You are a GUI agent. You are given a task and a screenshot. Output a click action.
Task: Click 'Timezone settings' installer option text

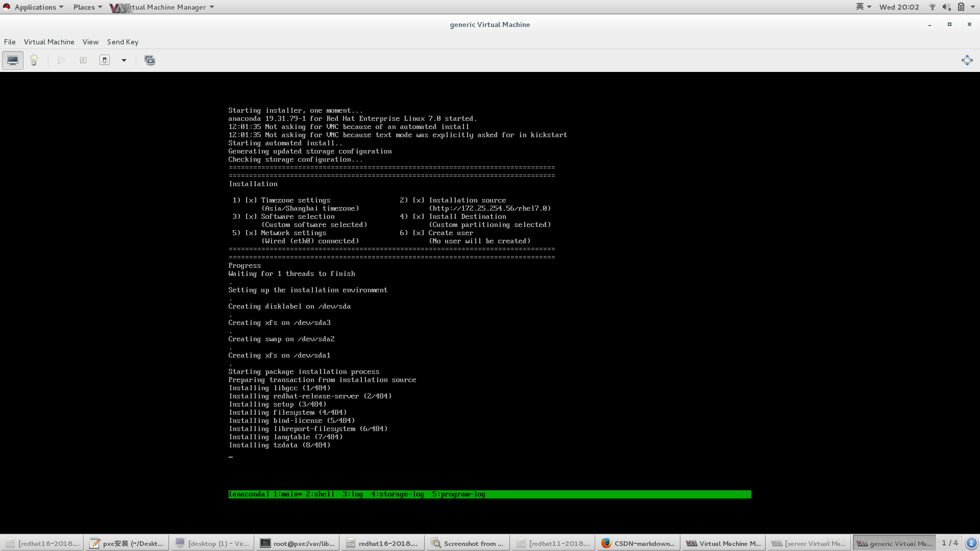pos(296,201)
